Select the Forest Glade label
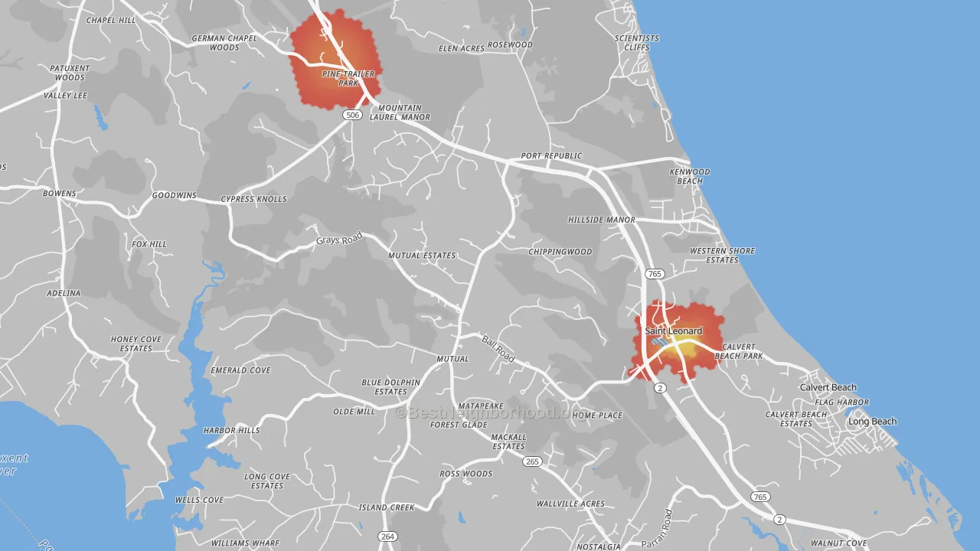This screenshot has height=551, width=980. point(459,425)
